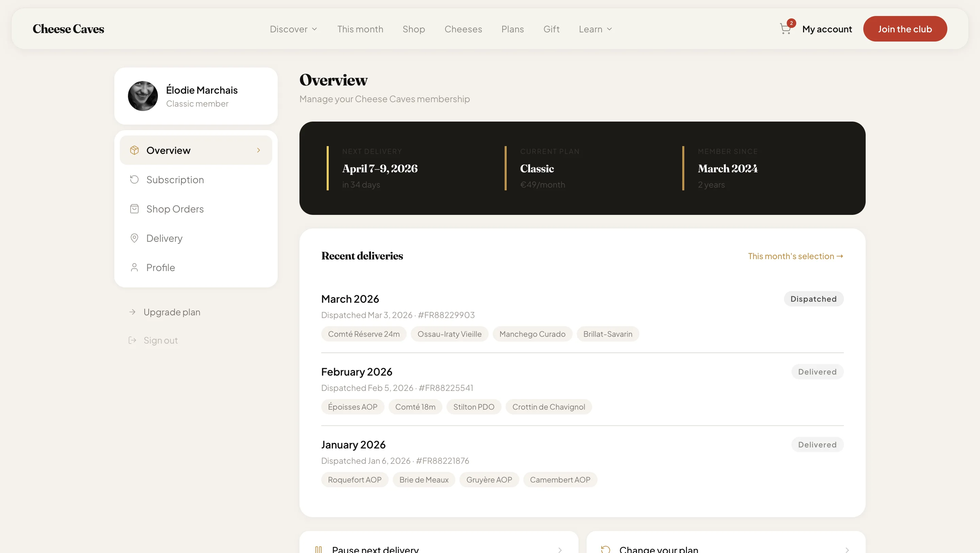Expand the Learn dropdown
Viewport: 980px width, 553px height.
pos(595,29)
